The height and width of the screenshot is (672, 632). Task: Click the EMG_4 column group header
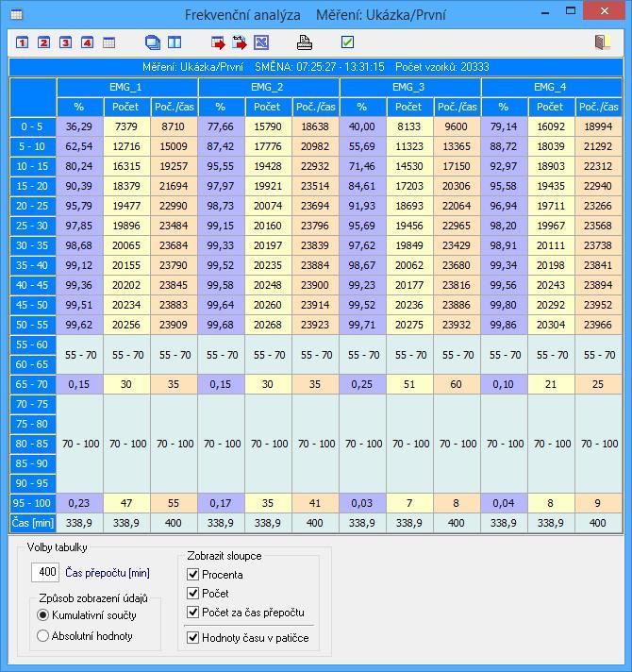click(552, 87)
